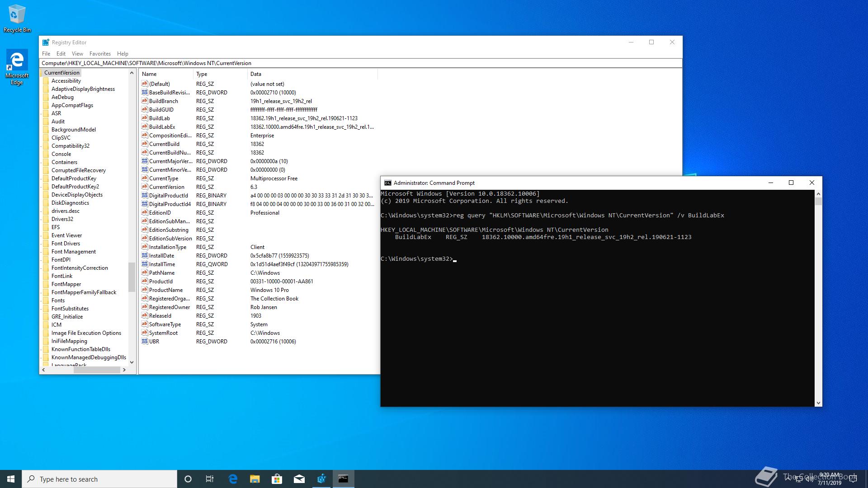Select the EditionID value name
The height and width of the screenshot is (488, 868).
160,213
